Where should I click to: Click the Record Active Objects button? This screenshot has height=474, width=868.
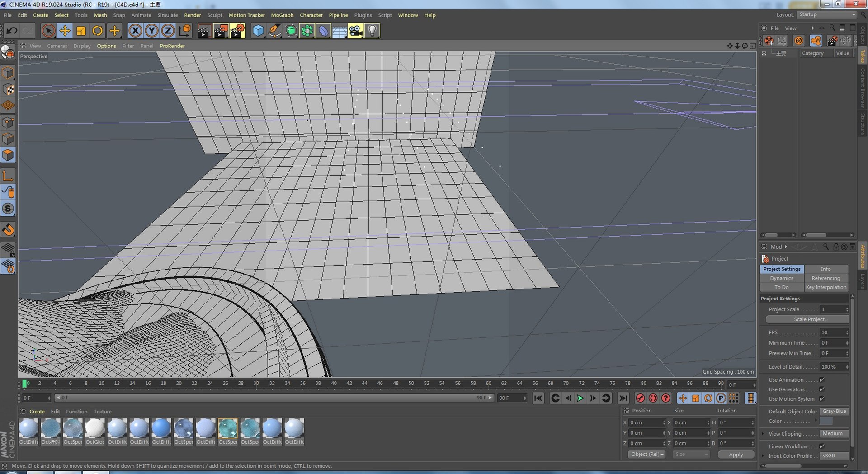tap(640, 398)
